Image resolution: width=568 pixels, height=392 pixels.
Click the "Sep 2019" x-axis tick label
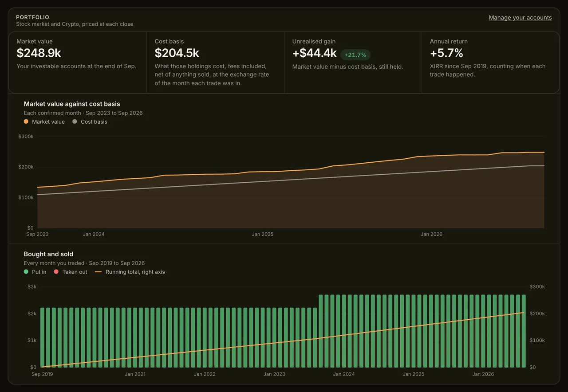(42, 374)
